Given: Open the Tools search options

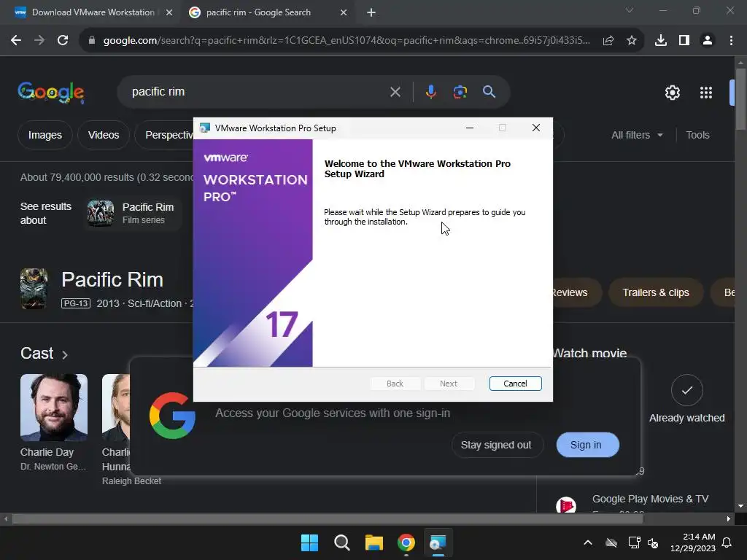Looking at the screenshot, I should click(697, 135).
